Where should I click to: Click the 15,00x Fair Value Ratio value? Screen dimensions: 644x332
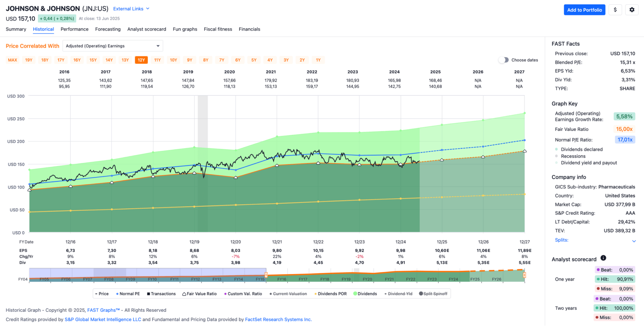click(624, 129)
